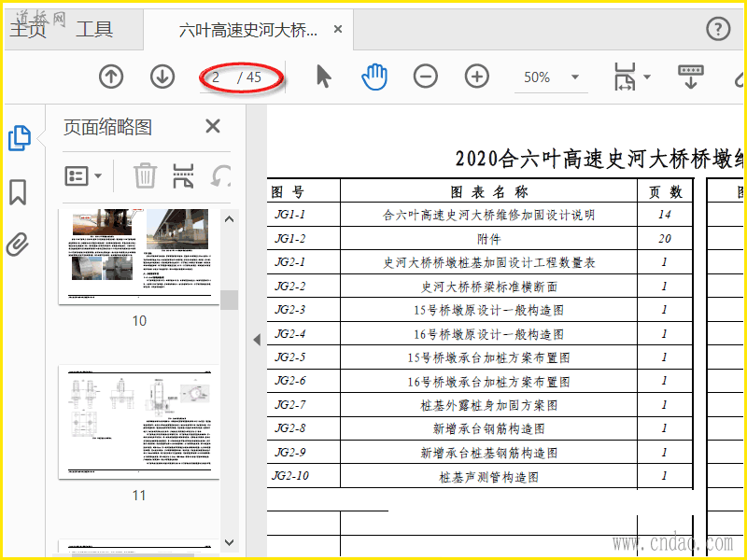Click the rotate pages icon

[221, 175]
